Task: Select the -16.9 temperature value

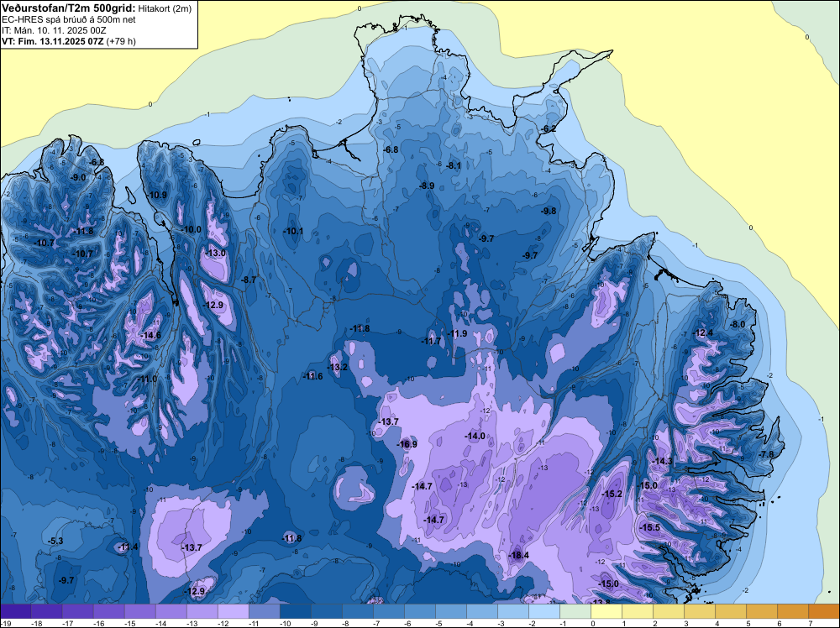Action: pos(407,444)
